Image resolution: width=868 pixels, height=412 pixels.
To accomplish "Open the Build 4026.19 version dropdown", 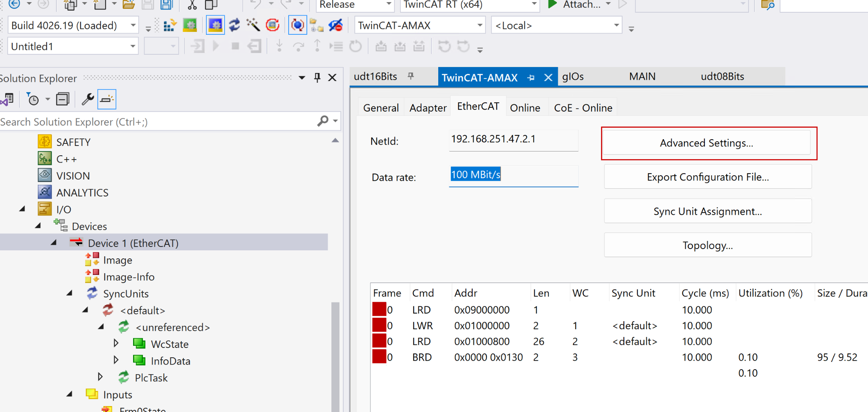I will (x=133, y=25).
